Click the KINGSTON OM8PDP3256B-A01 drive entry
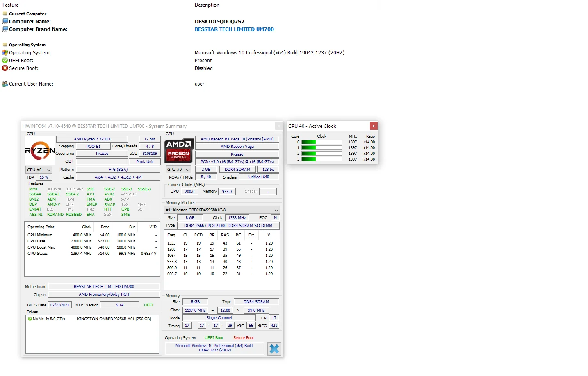Screen dimensions: 588x376 pyautogui.click(x=114, y=319)
